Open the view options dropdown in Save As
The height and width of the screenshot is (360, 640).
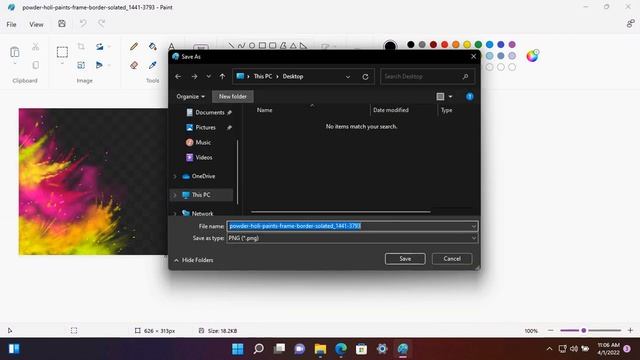coord(451,96)
